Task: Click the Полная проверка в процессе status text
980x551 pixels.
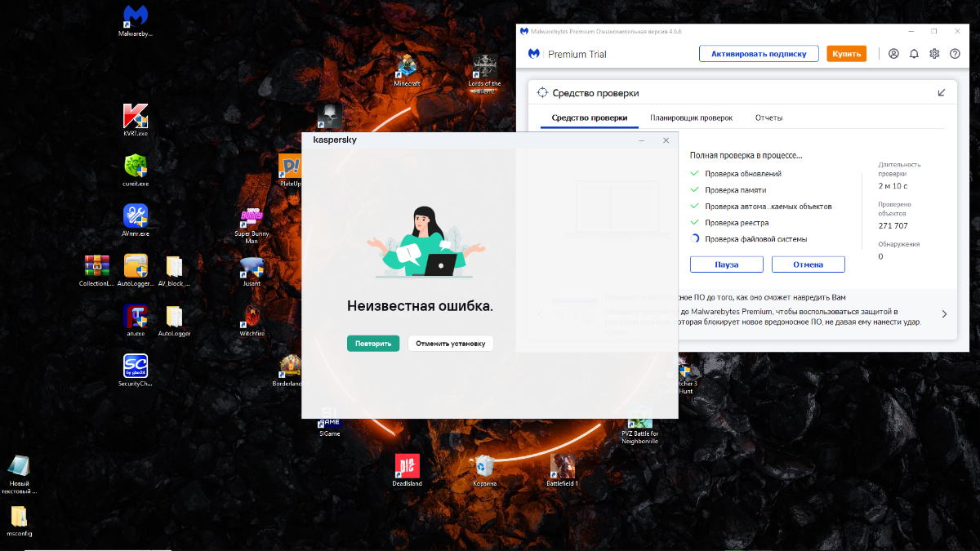Action: (746, 154)
